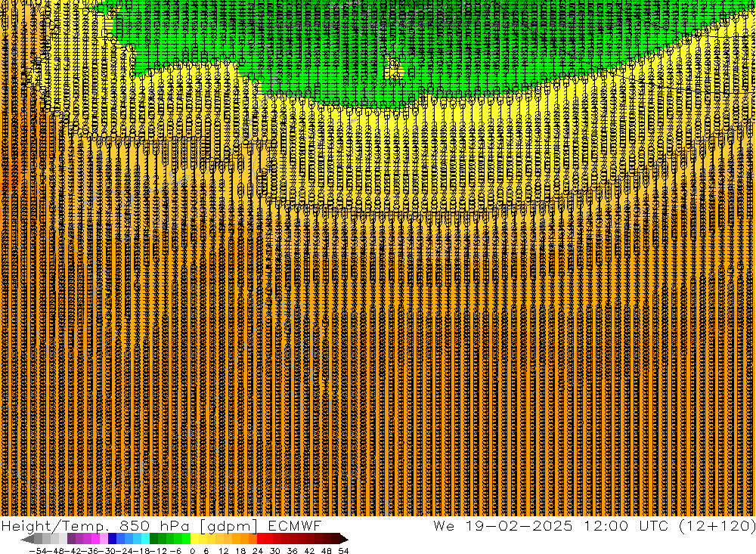
Task: Click the '-30' legend label
Action: 107,551
